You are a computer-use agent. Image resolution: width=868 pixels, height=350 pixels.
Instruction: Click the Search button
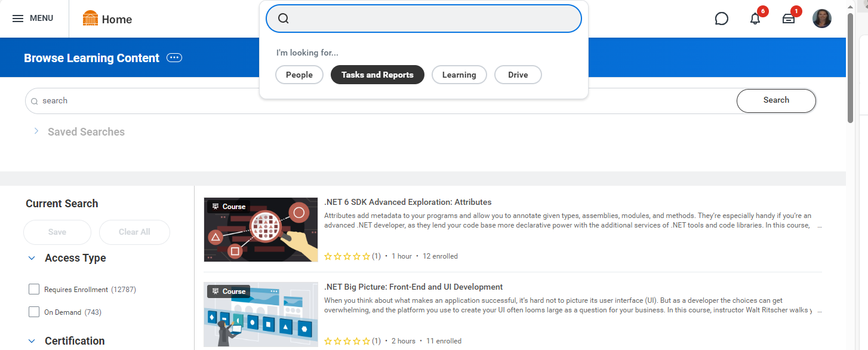coord(776,100)
